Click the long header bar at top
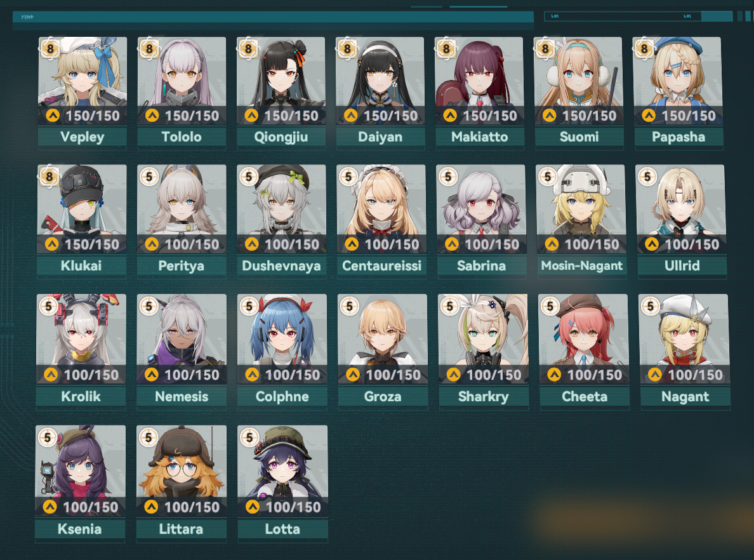 [x=273, y=17]
